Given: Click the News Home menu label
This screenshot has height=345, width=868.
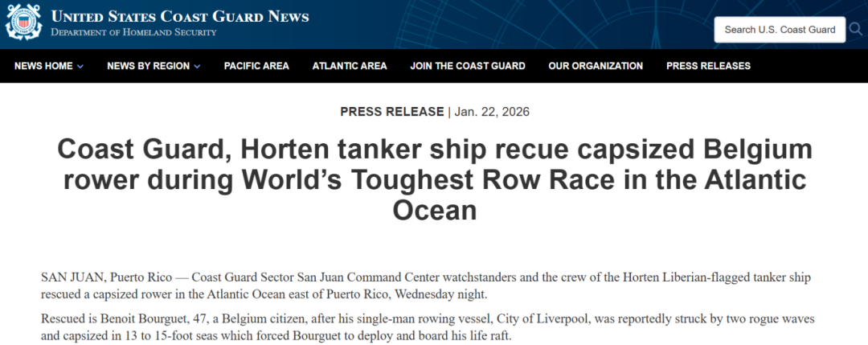Looking at the screenshot, I should [x=43, y=66].
